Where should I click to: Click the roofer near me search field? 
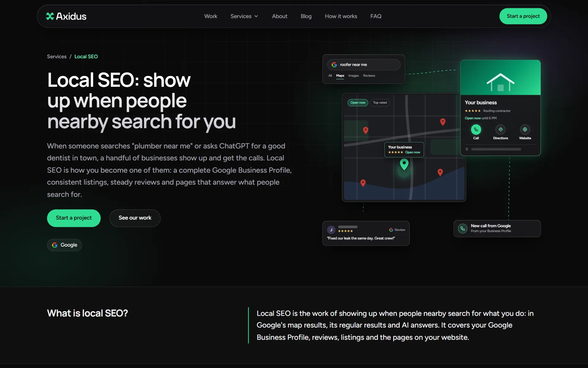point(364,65)
